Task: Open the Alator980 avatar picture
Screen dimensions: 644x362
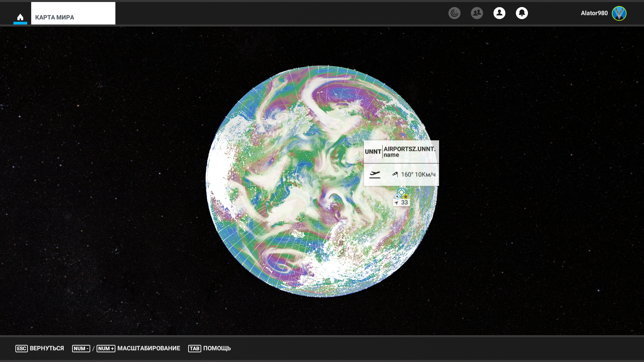Action: tap(619, 13)
